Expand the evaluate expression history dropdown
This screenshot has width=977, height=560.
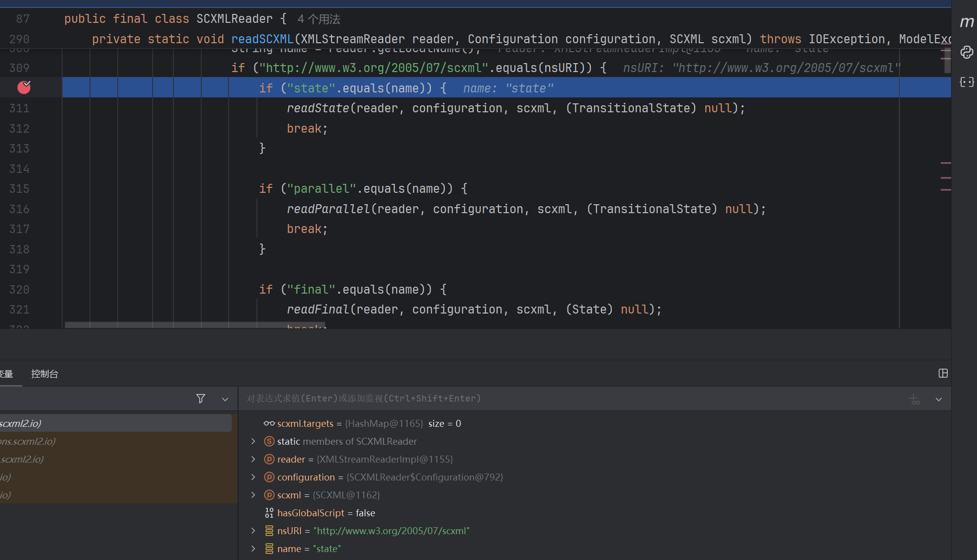click(x=939, y=399)
